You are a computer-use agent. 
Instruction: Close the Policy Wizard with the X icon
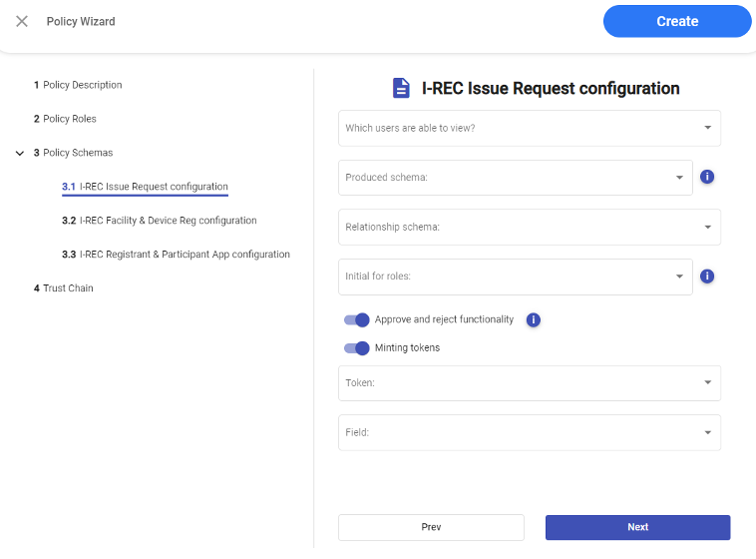point(22,21)
